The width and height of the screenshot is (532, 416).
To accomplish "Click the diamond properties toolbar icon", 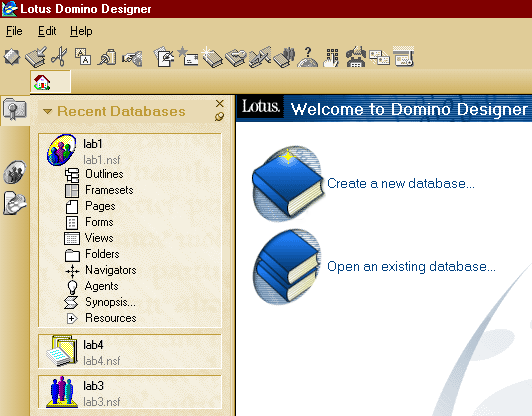I will [x=12, y=56].
